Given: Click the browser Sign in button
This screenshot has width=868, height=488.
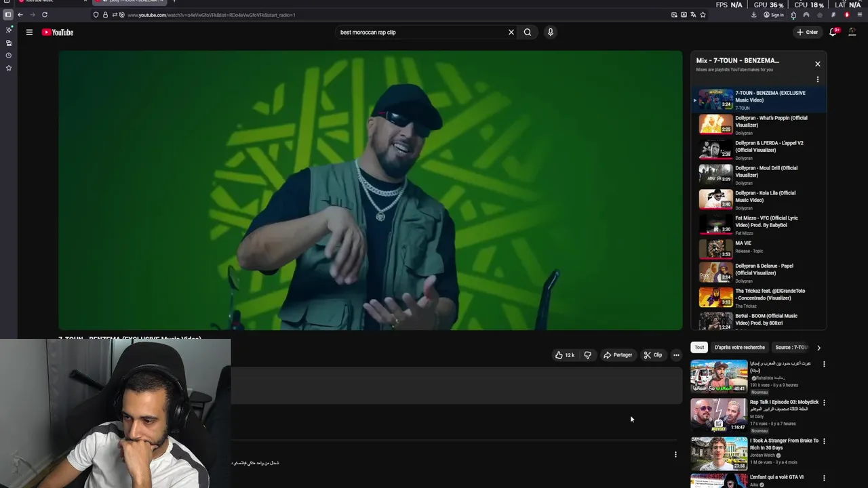Looking at the screenshot, I should click(773, 15).
